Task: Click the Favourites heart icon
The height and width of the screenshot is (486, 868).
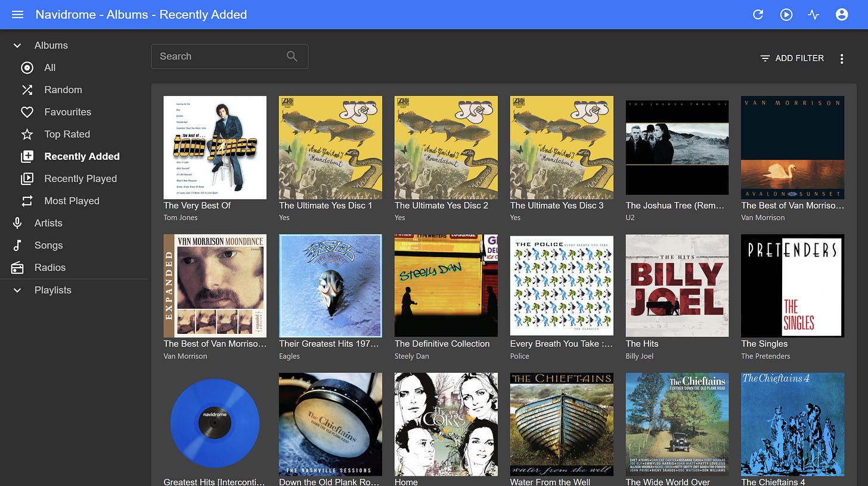Action: pos(27,112)
